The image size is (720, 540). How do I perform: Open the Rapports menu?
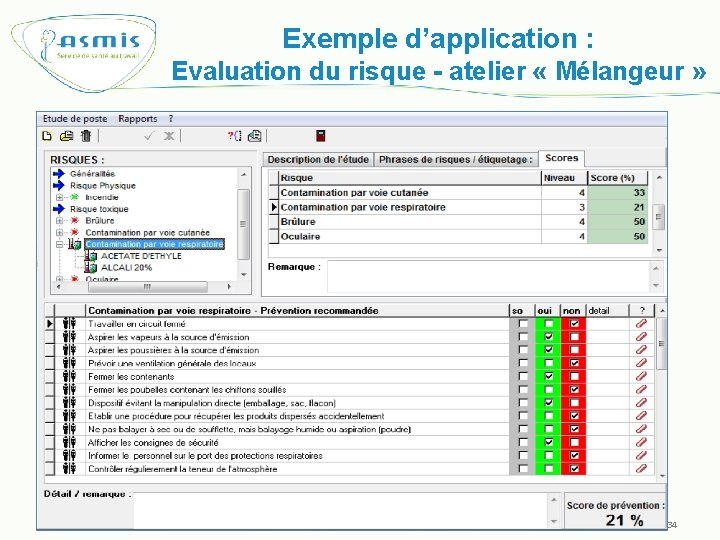[x=138, y=119]
